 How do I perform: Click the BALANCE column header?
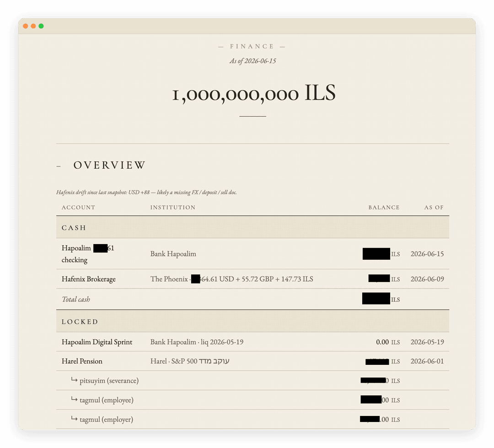click(x=384, y=208)
